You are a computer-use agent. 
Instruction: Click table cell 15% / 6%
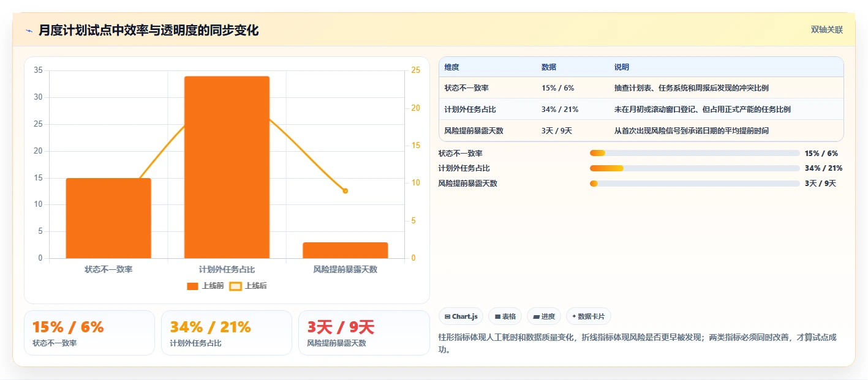tap(558, 88)
